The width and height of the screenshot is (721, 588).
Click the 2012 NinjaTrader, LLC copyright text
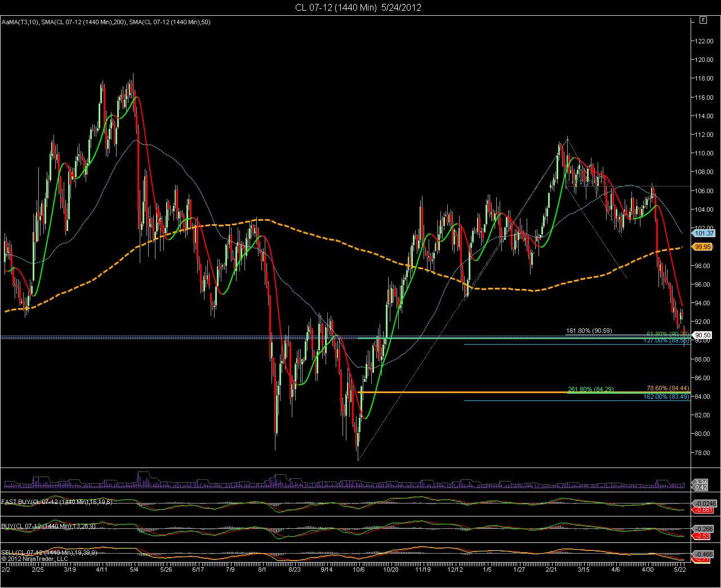[34, 559]
